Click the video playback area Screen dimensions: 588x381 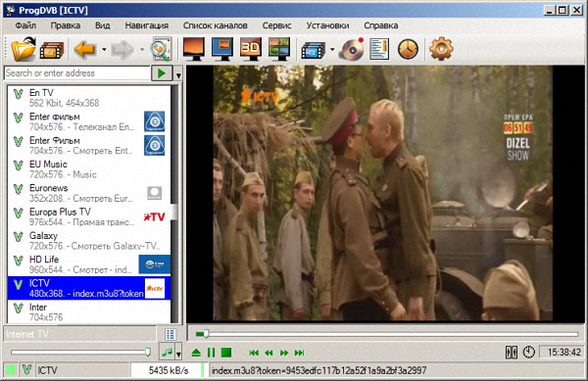[x=385, y=193]
